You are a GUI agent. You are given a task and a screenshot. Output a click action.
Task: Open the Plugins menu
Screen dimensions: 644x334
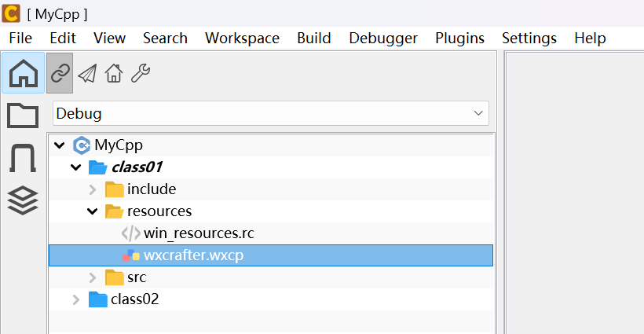point(459,38)
